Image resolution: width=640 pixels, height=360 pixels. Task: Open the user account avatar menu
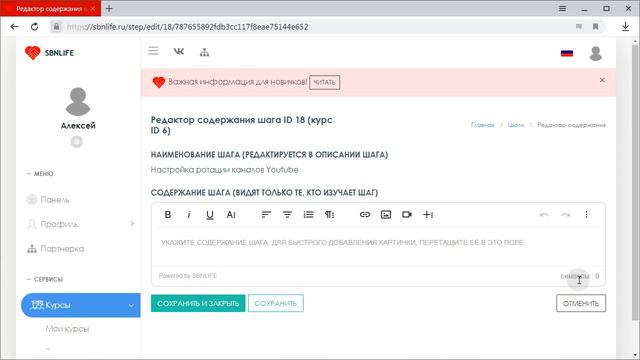596,53
